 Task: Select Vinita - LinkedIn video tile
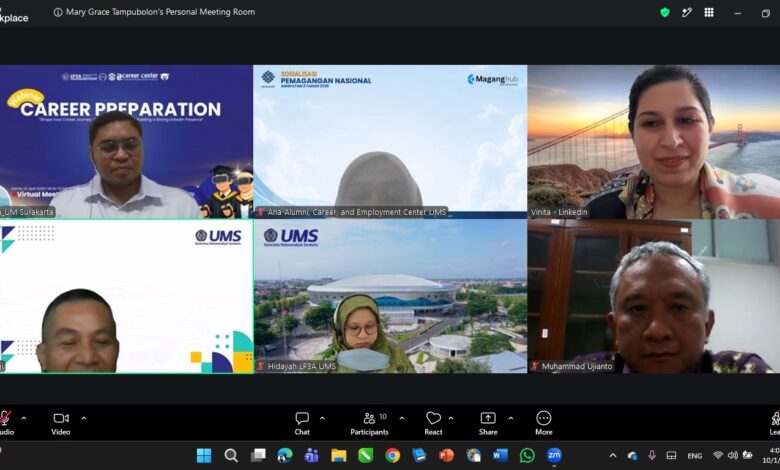(x=654, y=142)
